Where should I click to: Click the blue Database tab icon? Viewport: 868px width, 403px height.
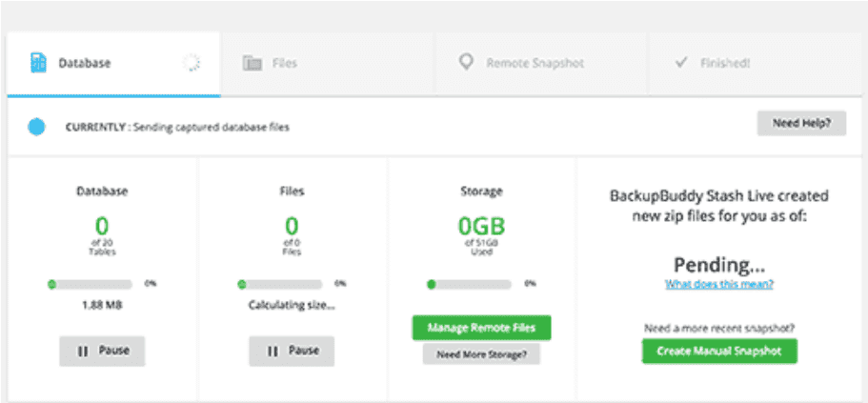click(38, 63)
